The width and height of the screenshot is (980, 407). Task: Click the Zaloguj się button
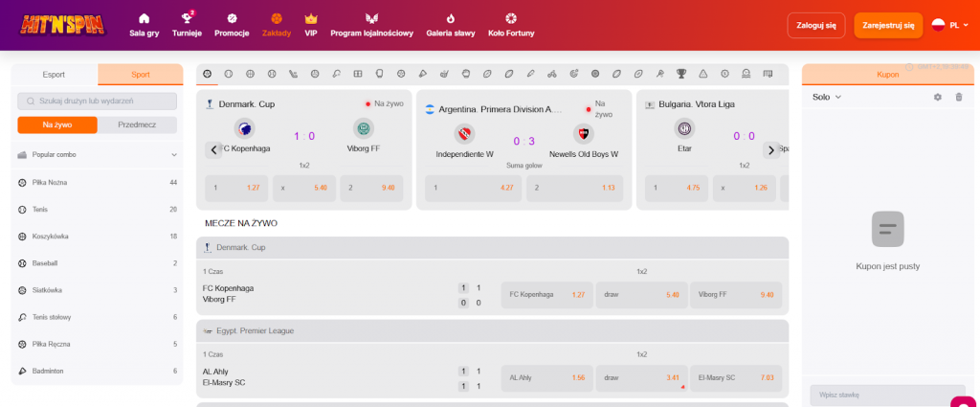(816, 26)
